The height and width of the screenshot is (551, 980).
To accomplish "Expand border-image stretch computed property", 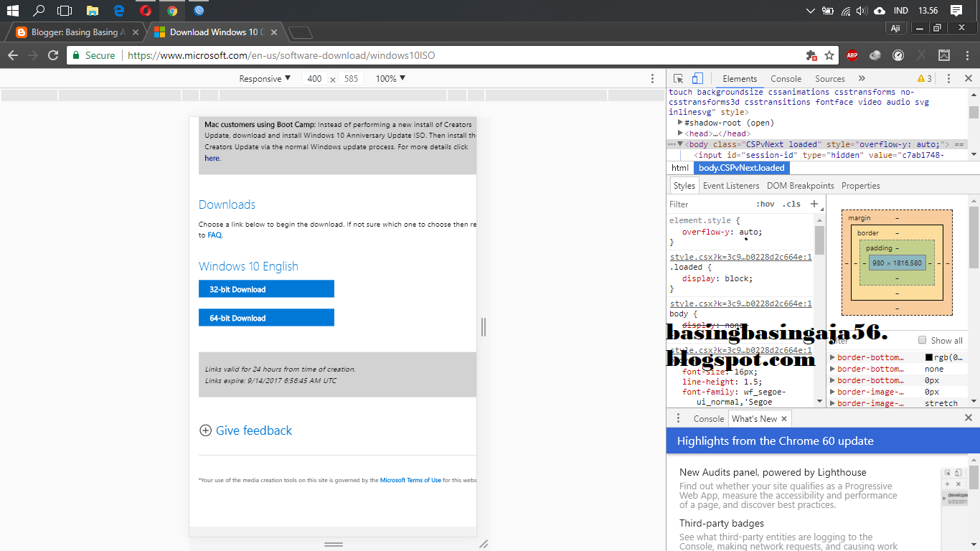I will [832, 403].
